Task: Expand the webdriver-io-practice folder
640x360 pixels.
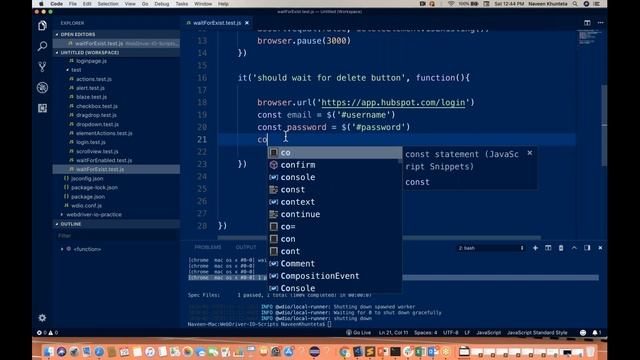Action: click(x=93, y=214)
